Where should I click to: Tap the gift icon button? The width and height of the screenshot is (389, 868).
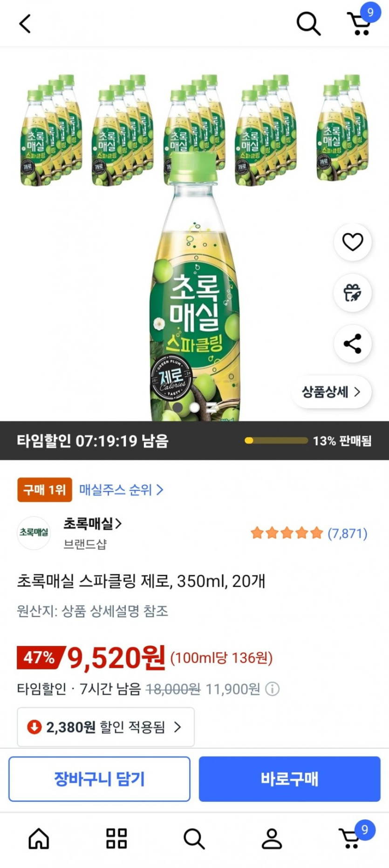[x=352, y=293]
